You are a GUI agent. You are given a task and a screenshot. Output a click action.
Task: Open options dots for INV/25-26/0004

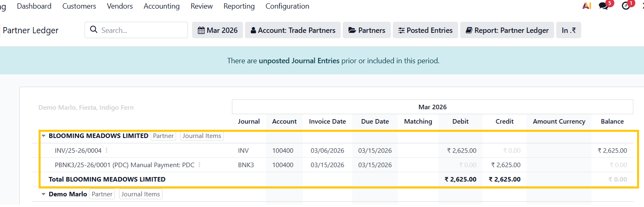coord(107,150)
